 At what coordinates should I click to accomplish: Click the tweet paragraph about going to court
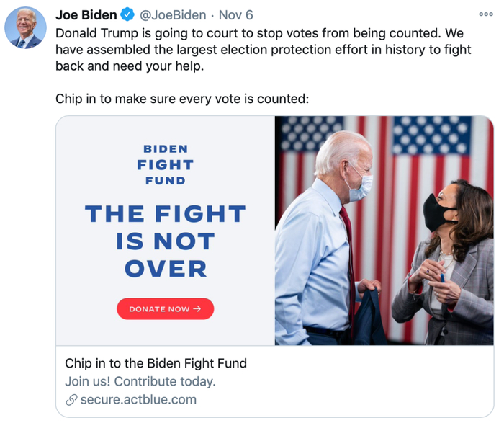pyautogui.click(x=263, y=49)
